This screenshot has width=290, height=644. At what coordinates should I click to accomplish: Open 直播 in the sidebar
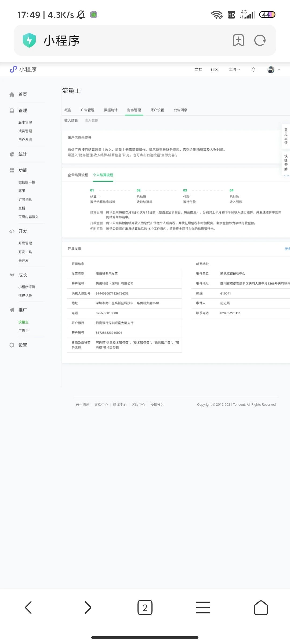tap(22, 208)
